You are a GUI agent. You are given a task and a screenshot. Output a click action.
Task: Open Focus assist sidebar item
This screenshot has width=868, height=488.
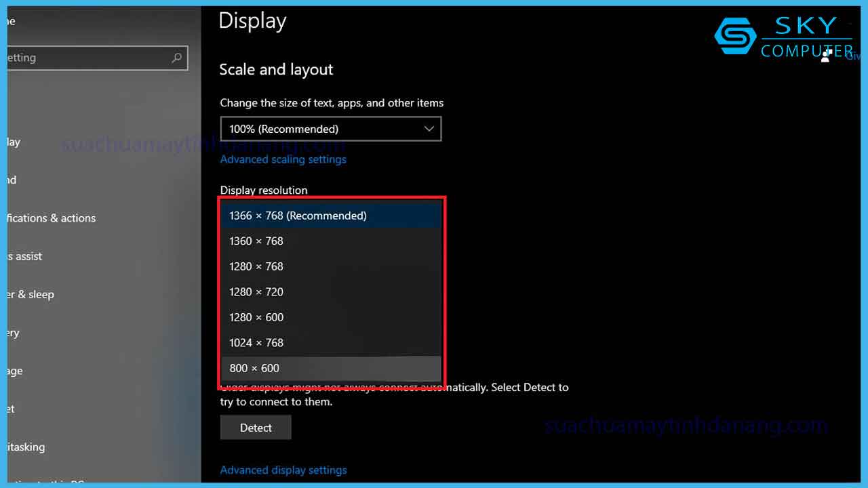[26, 256]
